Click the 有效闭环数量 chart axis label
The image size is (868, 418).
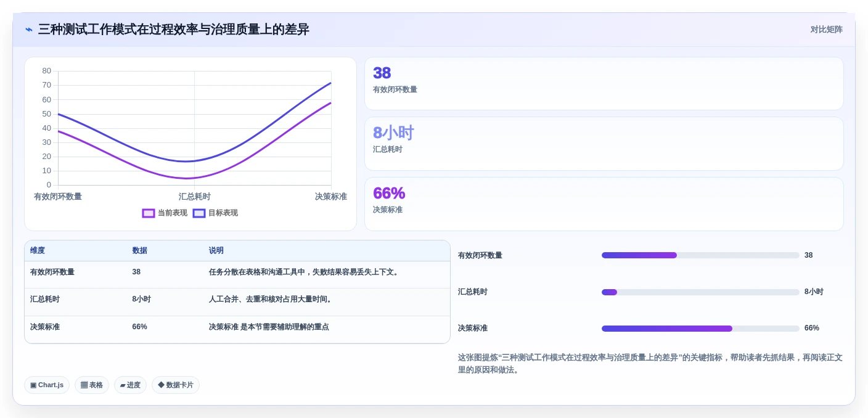(58, 197)
